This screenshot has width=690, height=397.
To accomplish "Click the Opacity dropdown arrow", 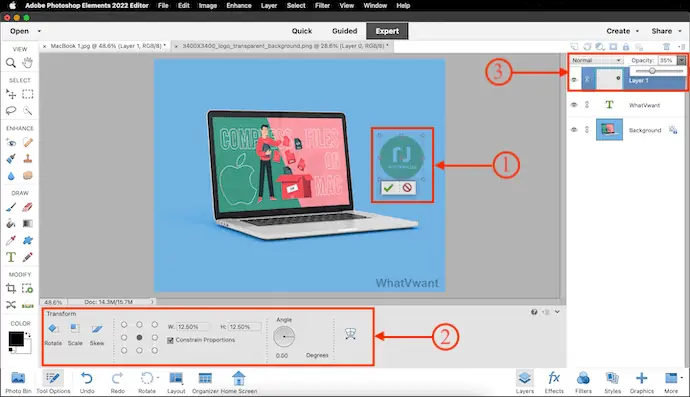I will click(x=681, y=60).
